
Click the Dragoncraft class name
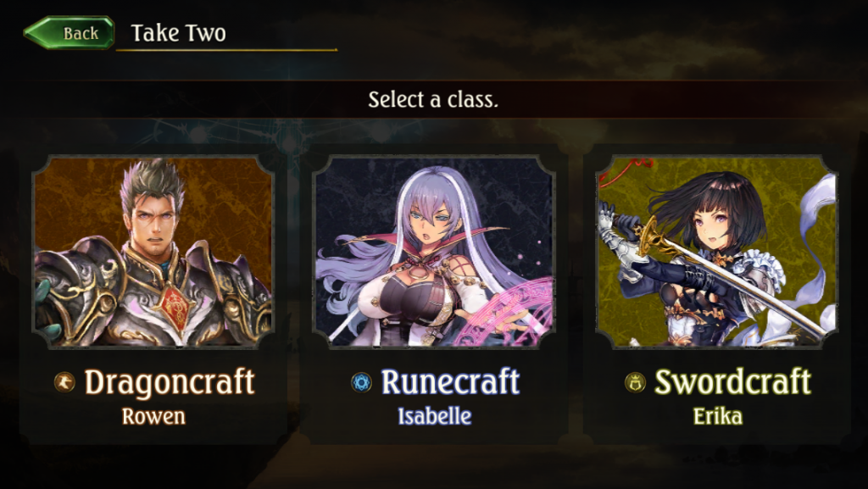point(170,382)
